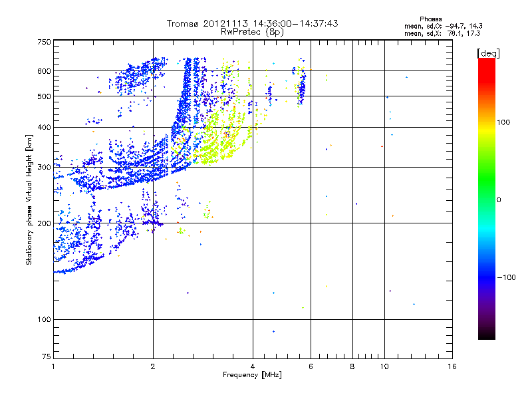Click the plot title "Tromsø 20121113 14:36:00-14:37:43"

click(252, 23)
